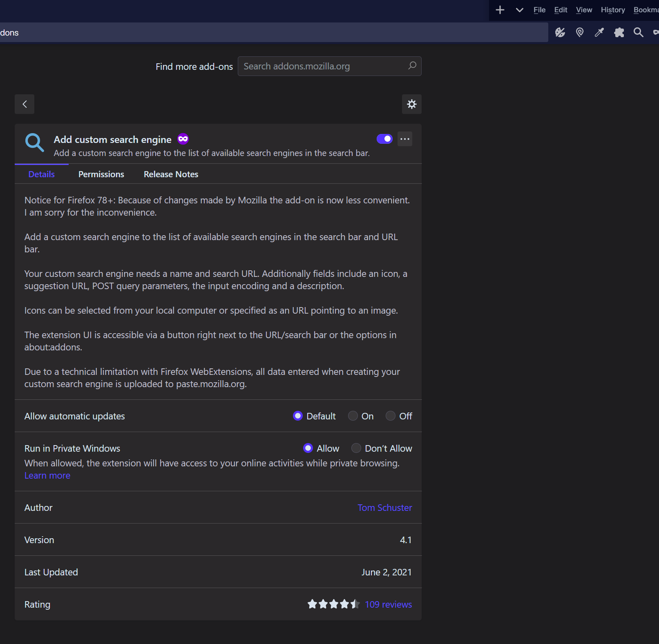The width and height of the screenshot is (659, 644).
Task: Click the Run in Private Windows label
Action: pyautogui.click(x=72, y=448)
